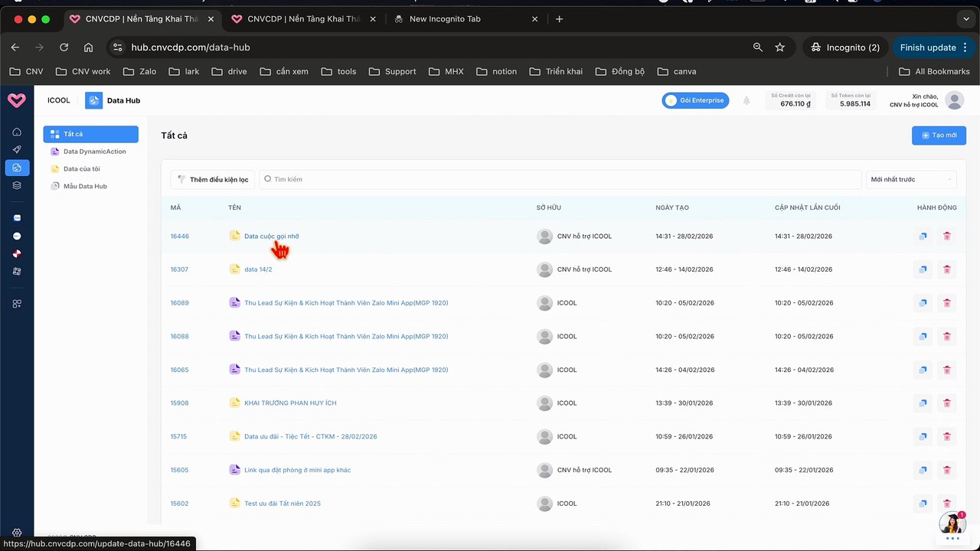
Task: Open the apps-plus grid sidebar icon
Action: [x=17, y=304]
